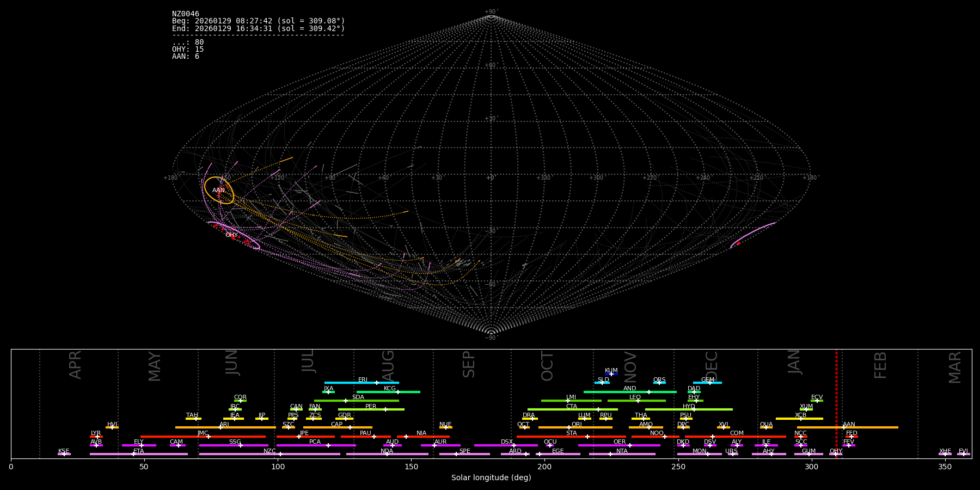Screen dimensions: 980x490
Task: Select the GUM shower bar
Action: click(x=808, y=454)
